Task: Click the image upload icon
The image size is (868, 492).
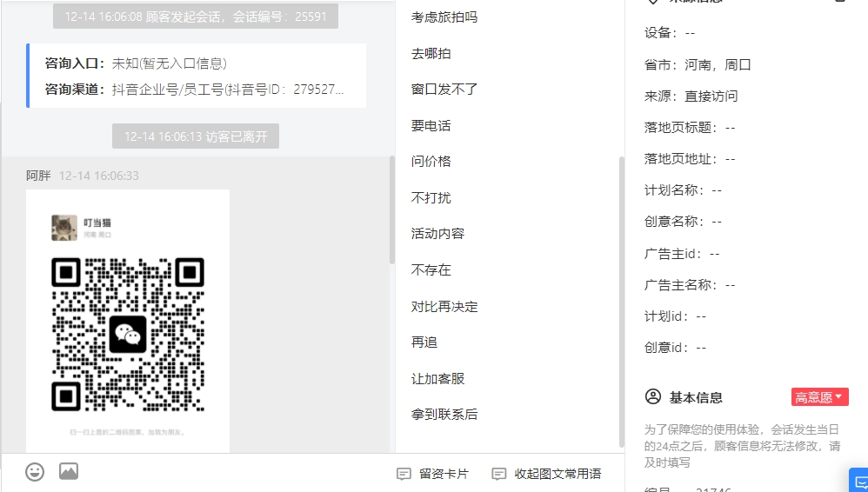Action: pyautogui.click(x=69, y=471)
